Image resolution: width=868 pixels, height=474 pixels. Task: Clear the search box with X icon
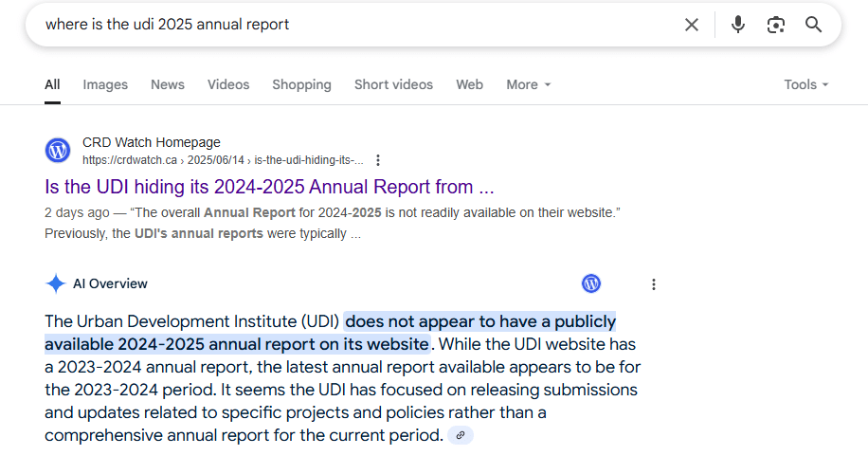pyautogui.click(x=692, y=25)
